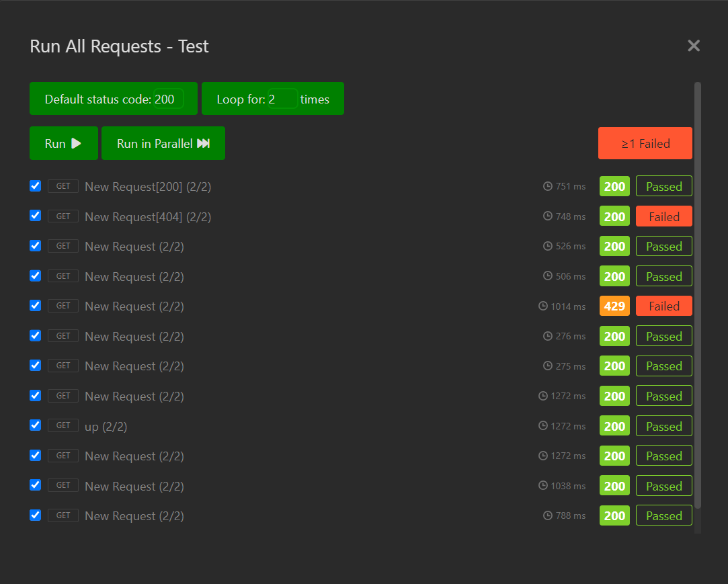Click the 1038 ms duration text
728x584 pixels.
tap(568, 486)
